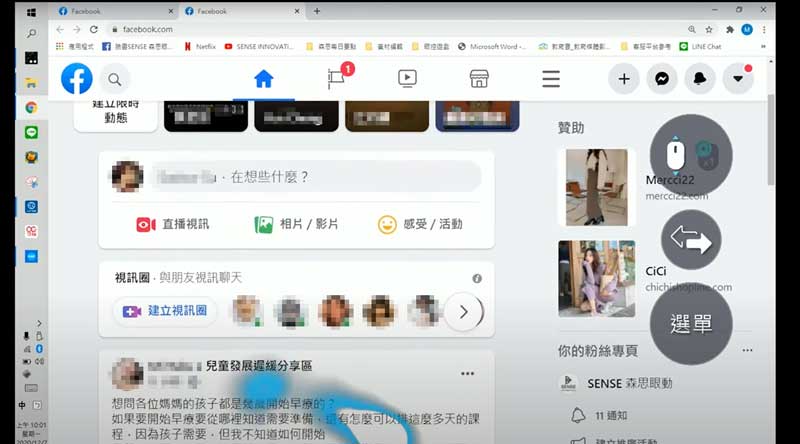Click the 建立限時動態 story card
800x444 pixels.
click(x=116, y=116)
